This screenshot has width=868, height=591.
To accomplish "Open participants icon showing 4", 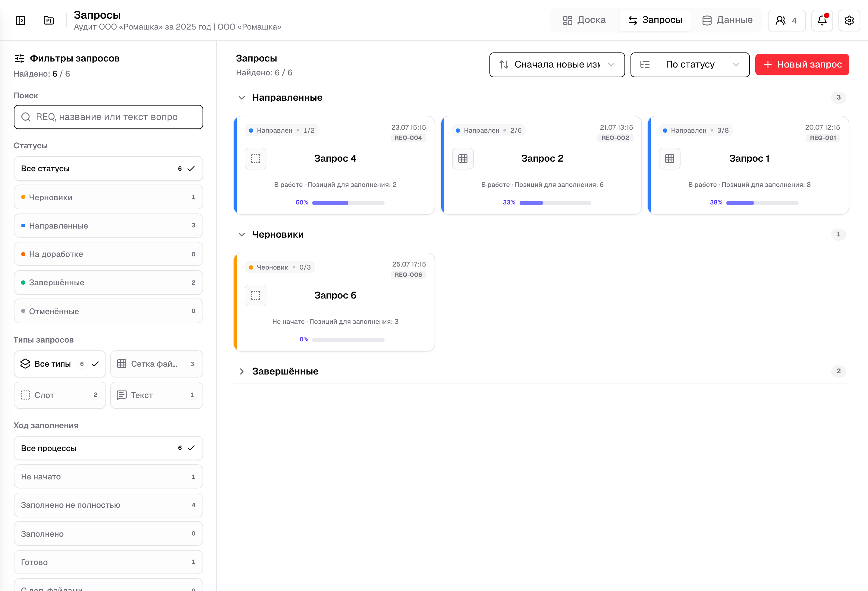I will point(787,20).
